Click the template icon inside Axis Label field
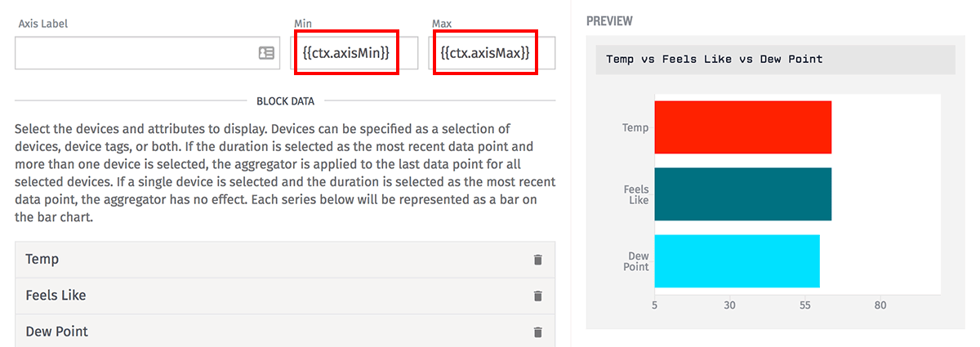The image size is (980, 347). tap(266, 53)
